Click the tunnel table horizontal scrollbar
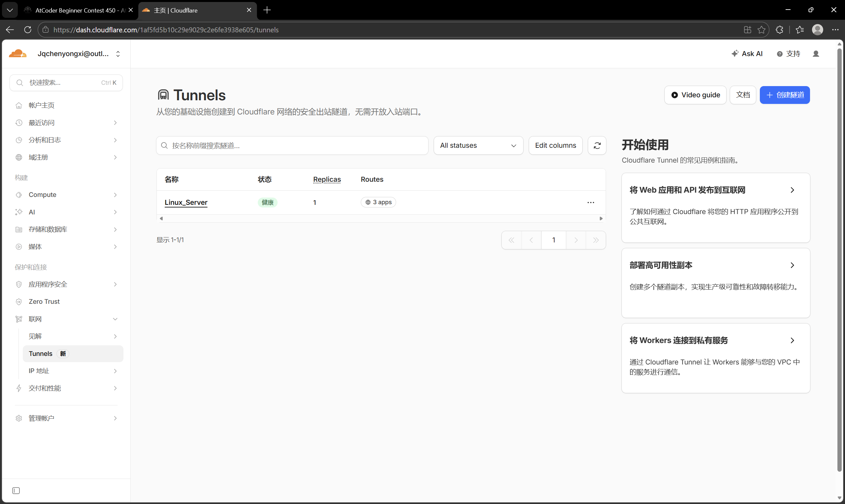Viewport: 845px width, 504px height. [381, 218]
